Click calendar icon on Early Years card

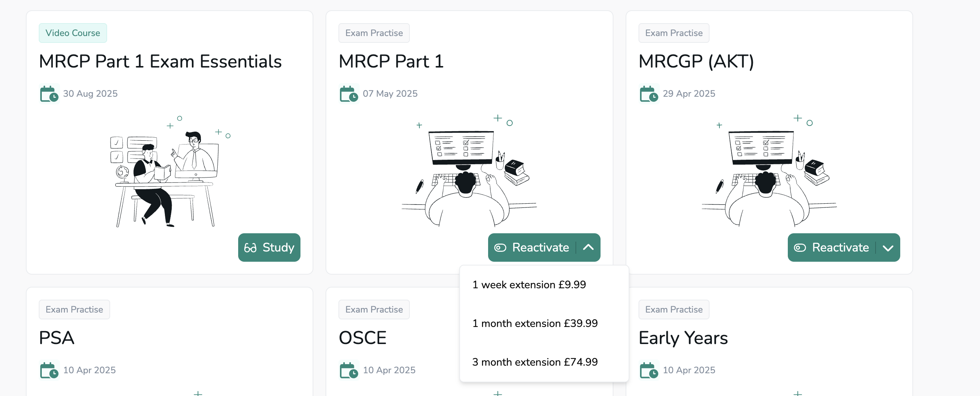[649, 370]
